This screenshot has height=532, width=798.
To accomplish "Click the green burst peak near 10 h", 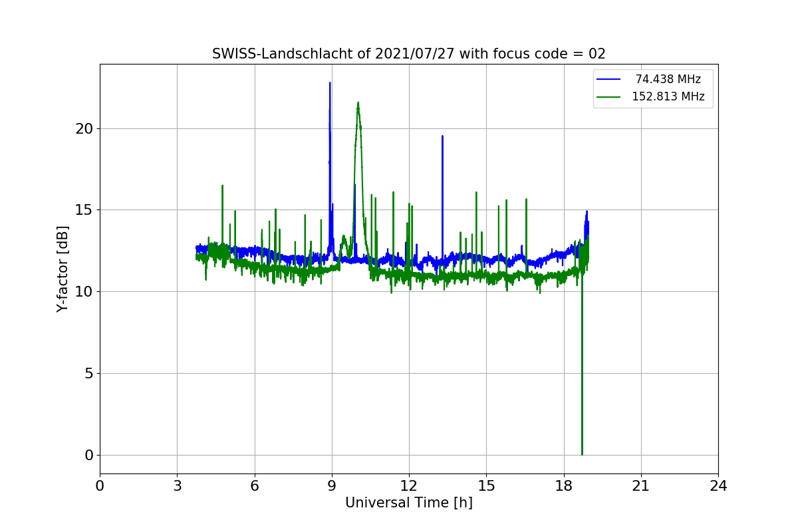I will tap(358, 103).
